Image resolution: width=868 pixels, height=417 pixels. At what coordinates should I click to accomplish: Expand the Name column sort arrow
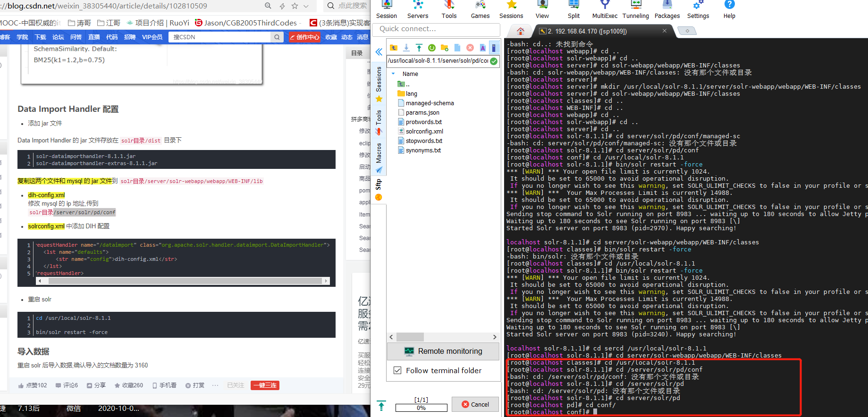coord(394,74)
